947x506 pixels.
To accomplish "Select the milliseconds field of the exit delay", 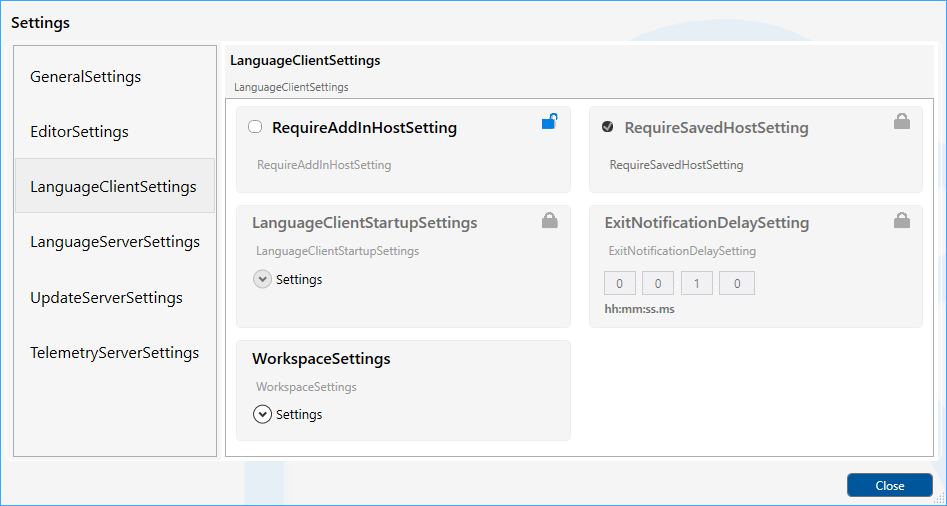I will tap(737, 284).
